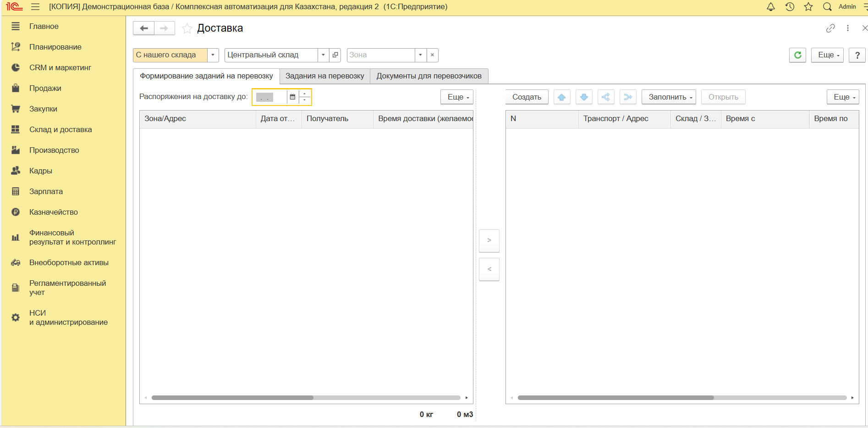Expand the 'С нашего склада' dropdown
The image size is (868, 428).
[213, 55]
